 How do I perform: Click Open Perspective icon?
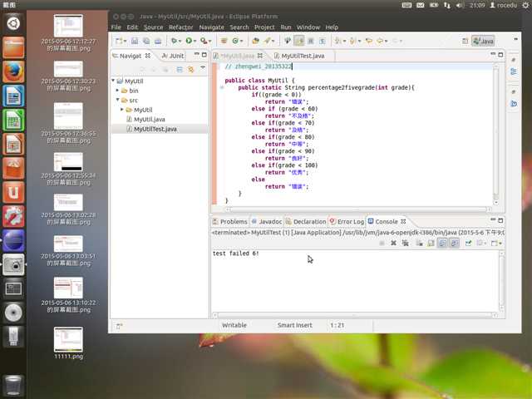465,41
